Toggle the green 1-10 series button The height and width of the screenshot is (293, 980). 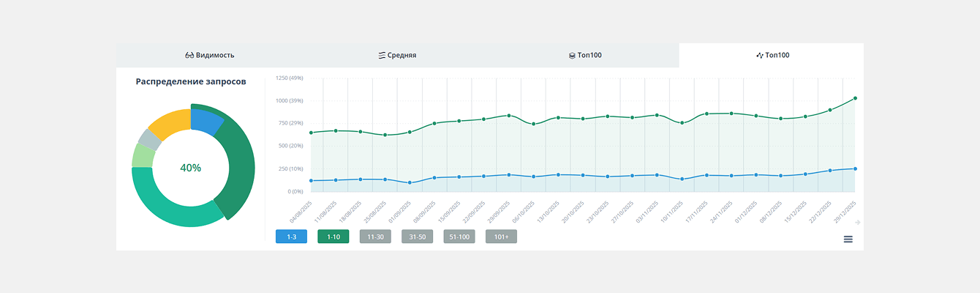click(333, 237)
